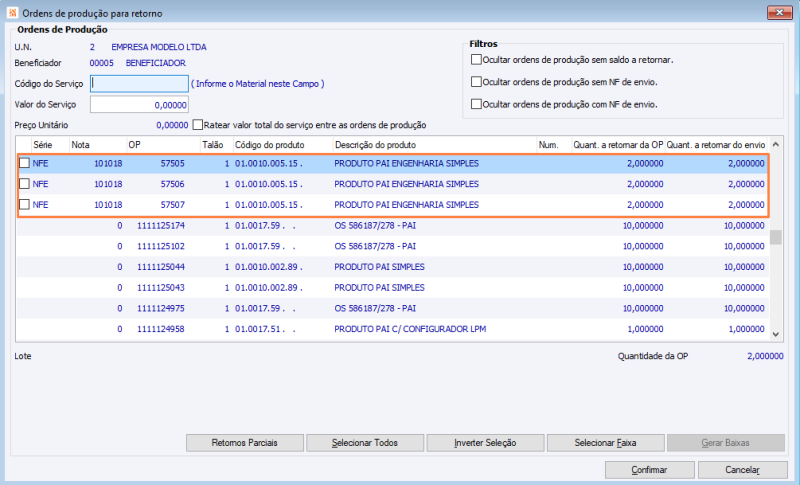This screenshot has width=800, height=485.
Task: Focus the Código do Serviço field
Action: coord(139,84)
